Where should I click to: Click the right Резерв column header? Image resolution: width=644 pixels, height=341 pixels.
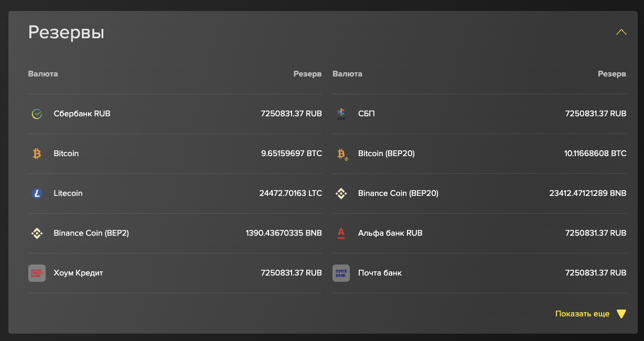tap(612, 74)
